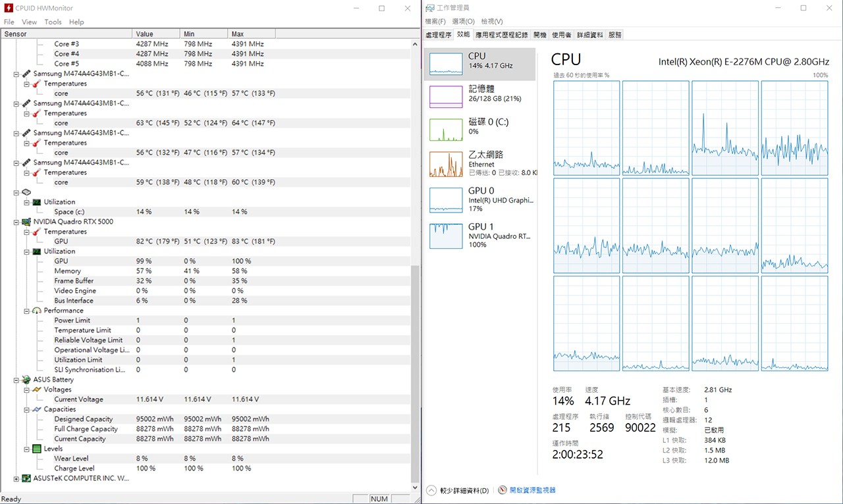Open the 開啟資源監視器 link
Image resolution: width=843 pixels, height=504 pixels.
pos(532,490)
